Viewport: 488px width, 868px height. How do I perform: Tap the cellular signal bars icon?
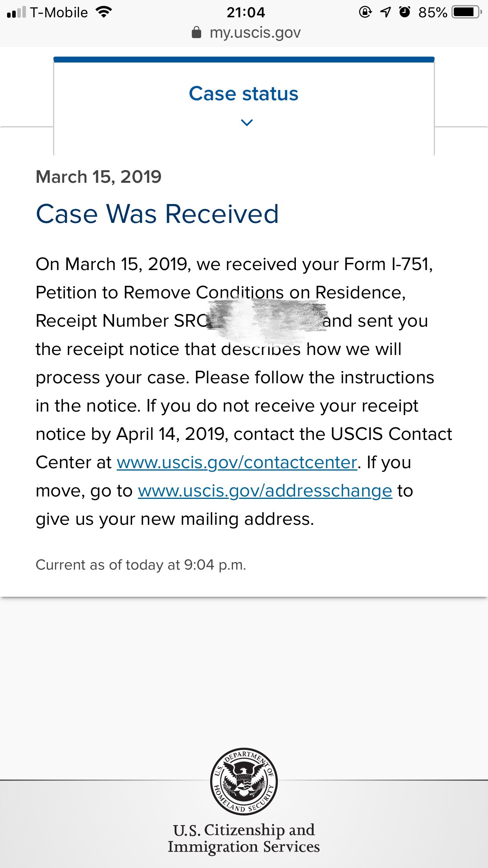point(16,12)
